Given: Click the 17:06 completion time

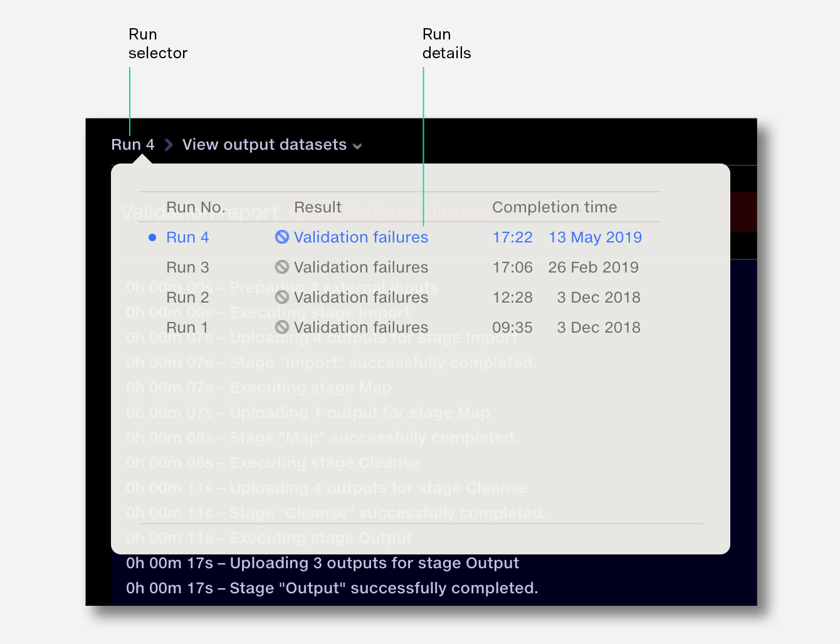Looking at the screenshot, I should 513,267.
